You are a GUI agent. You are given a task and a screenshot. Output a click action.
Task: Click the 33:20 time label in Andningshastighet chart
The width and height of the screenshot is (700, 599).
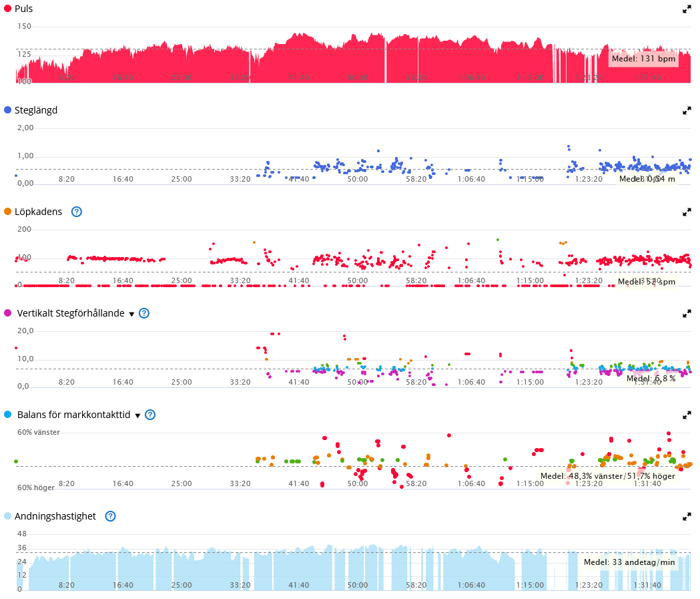[240, 585]
